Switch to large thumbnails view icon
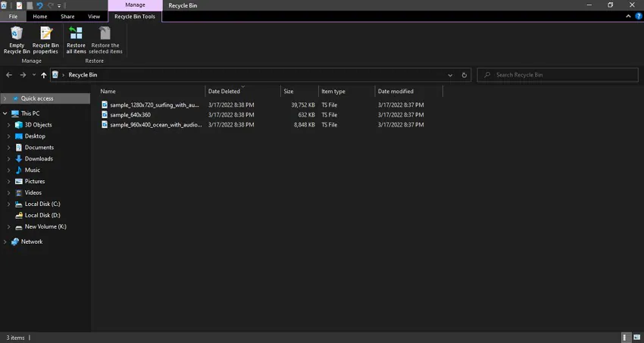 [636, 338]
